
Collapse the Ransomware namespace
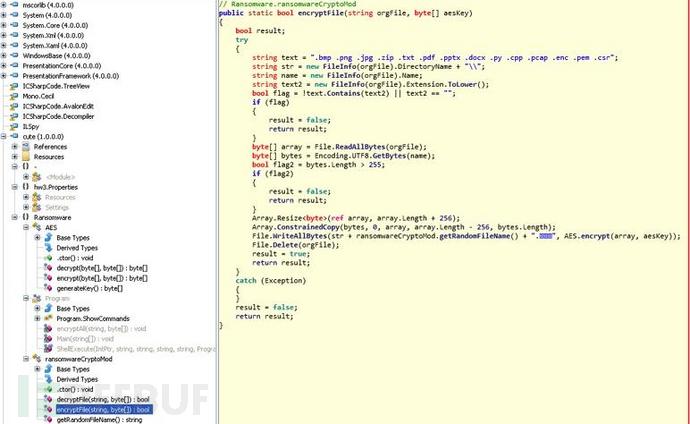pyautogui.click(x=15, y=217)
